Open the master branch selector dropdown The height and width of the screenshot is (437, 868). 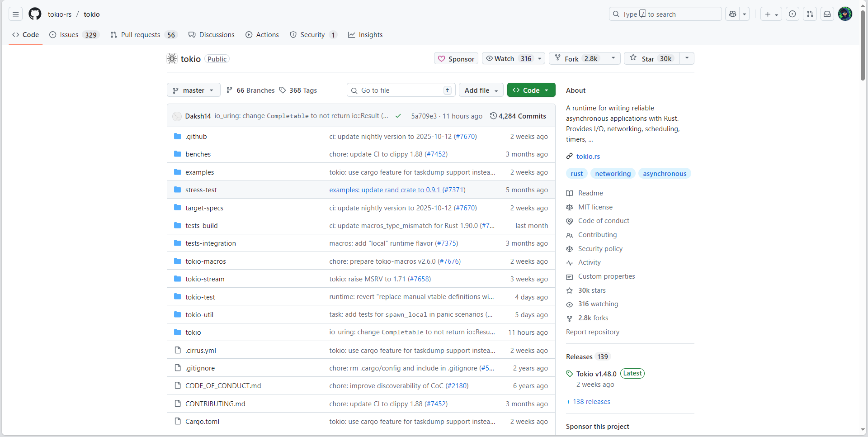pyautogui.click(x=193, y=90)
